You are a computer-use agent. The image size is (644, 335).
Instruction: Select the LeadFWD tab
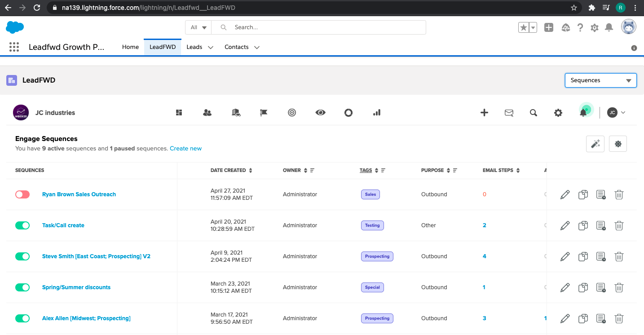tap(163, 47)
